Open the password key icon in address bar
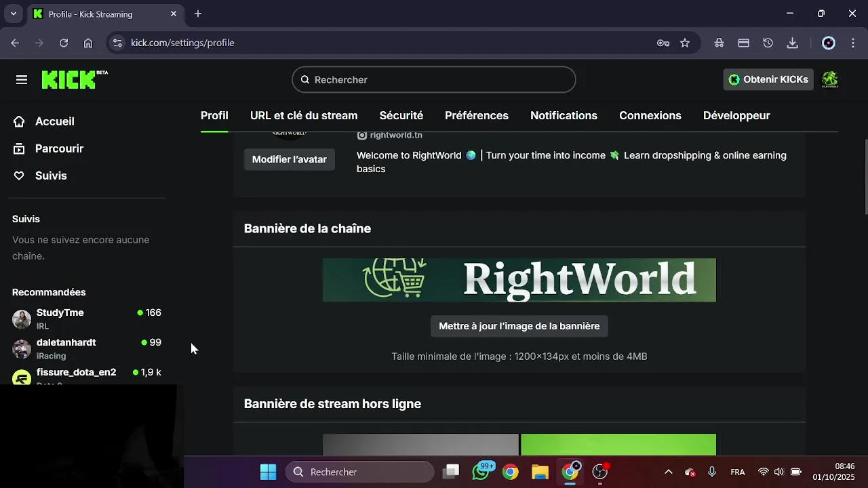This screenshot has width=868, height=488. click(663, 43)
